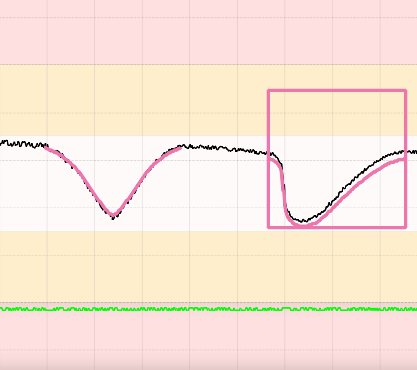Click the right edge of the pink rectangle
This screenshot has height=370, width=417.
tap(405, 159)
